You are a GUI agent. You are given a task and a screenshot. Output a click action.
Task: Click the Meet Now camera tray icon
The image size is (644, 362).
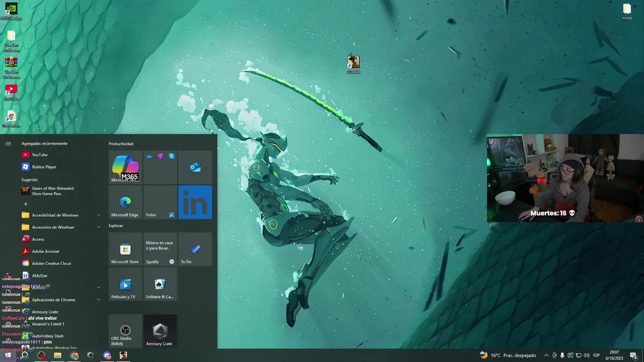554,355
